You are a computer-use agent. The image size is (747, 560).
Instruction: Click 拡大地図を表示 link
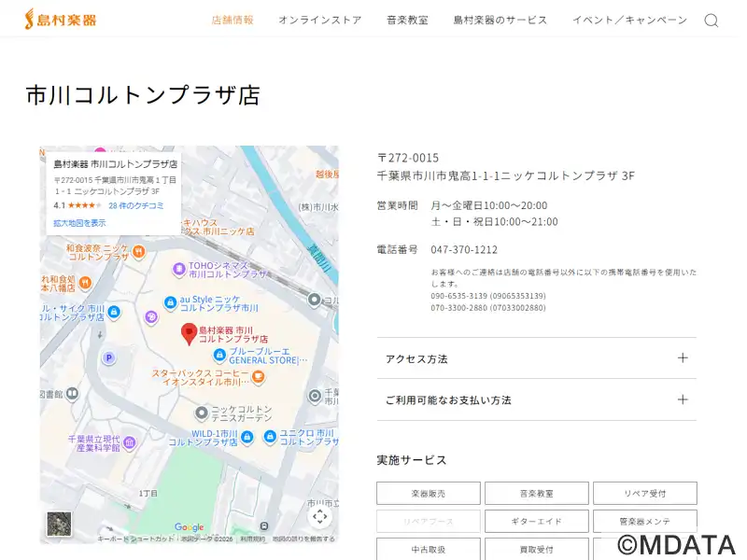79,223
